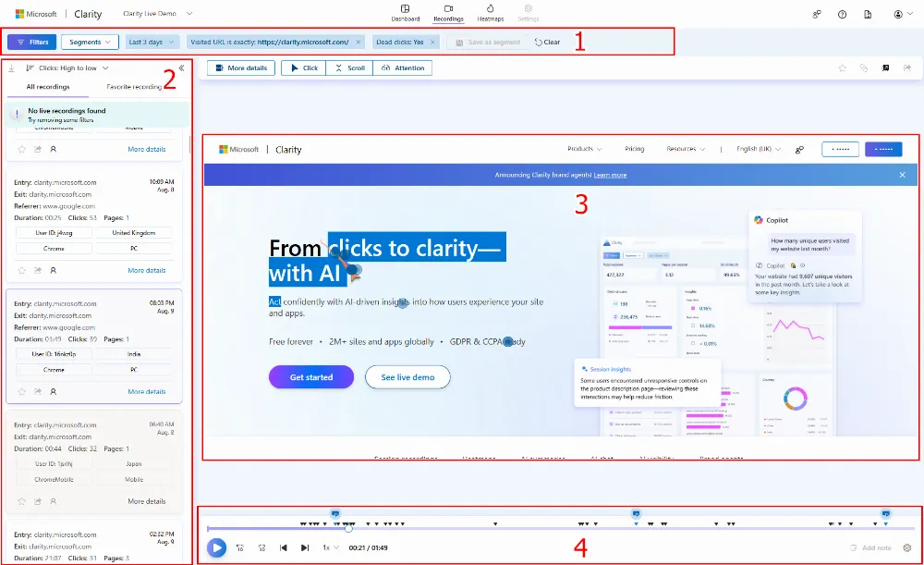
Task: Change the Last 3 days date range
Action: coord(152,42)
